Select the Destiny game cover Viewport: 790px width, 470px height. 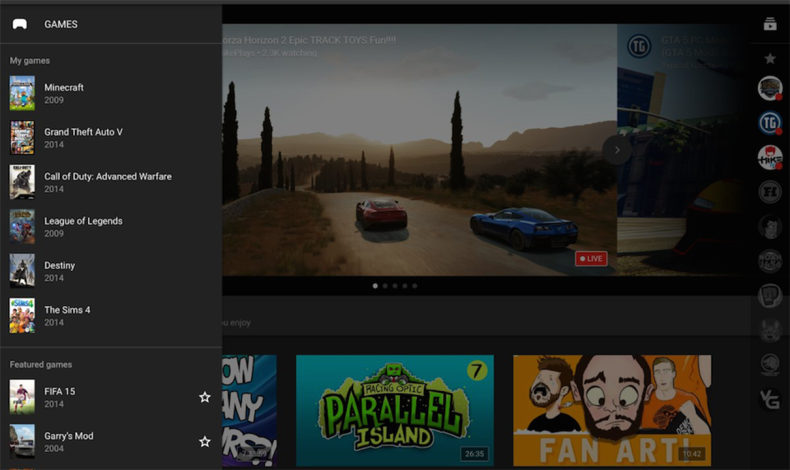(x=22, y=271)
